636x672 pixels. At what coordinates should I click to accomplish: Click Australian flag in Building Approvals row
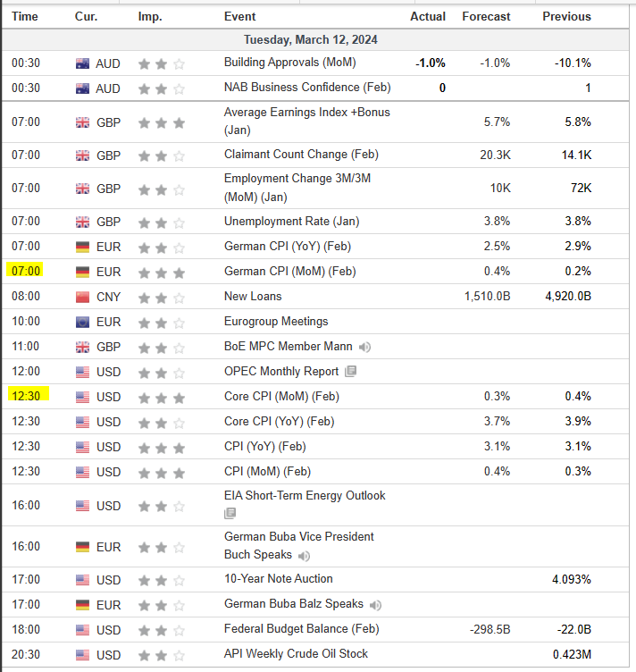pos(83,63)
